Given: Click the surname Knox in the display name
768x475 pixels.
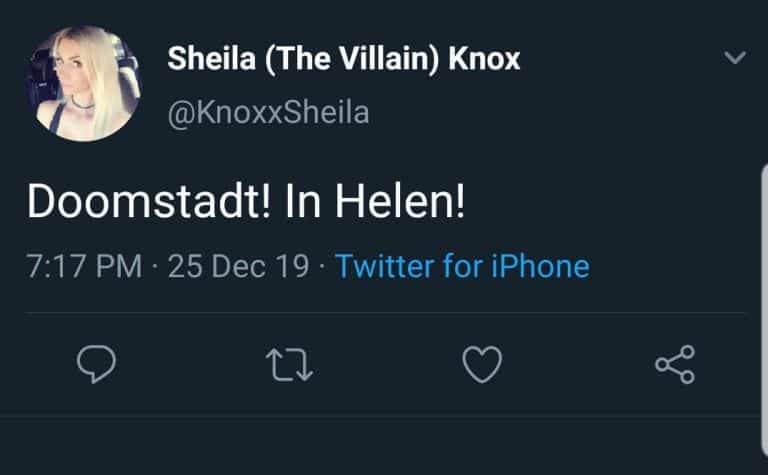Looking at the screenshot, I should [484, 59].
